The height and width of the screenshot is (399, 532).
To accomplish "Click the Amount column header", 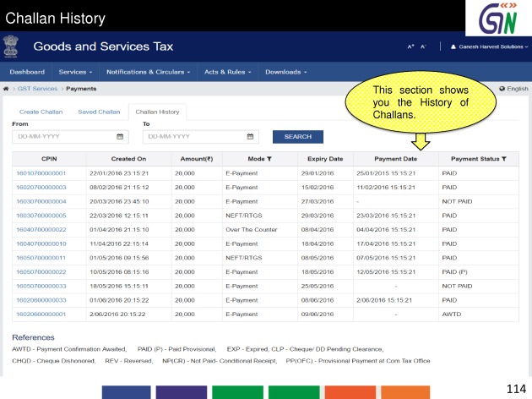I will coord(197,159).
